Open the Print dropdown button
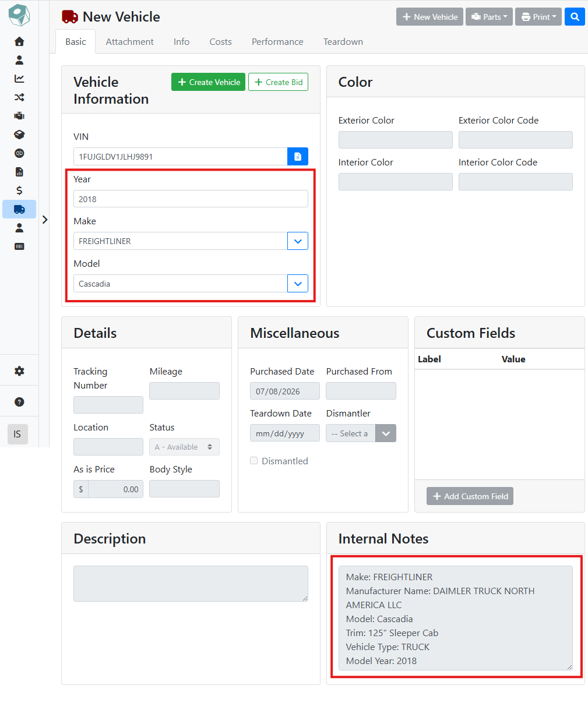 (x=538, y=17)
